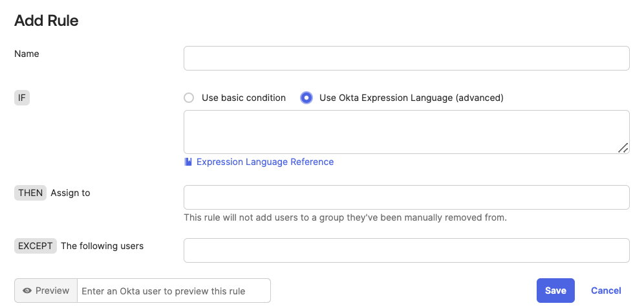The width and height of the screenshot is (644, 308).
Task: Click the book icon beside Expression Language Reference
Action: pyautogui.click(x=188, y=162)
